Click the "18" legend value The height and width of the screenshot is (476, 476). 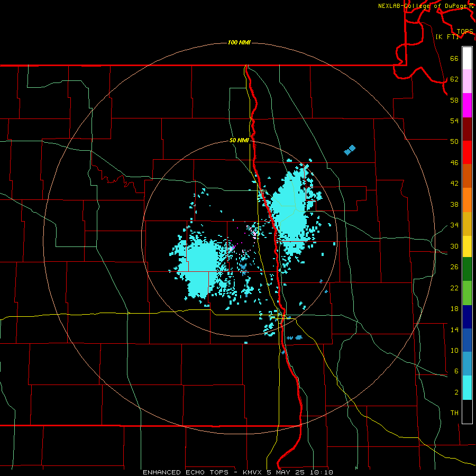(x=454, y=309)
